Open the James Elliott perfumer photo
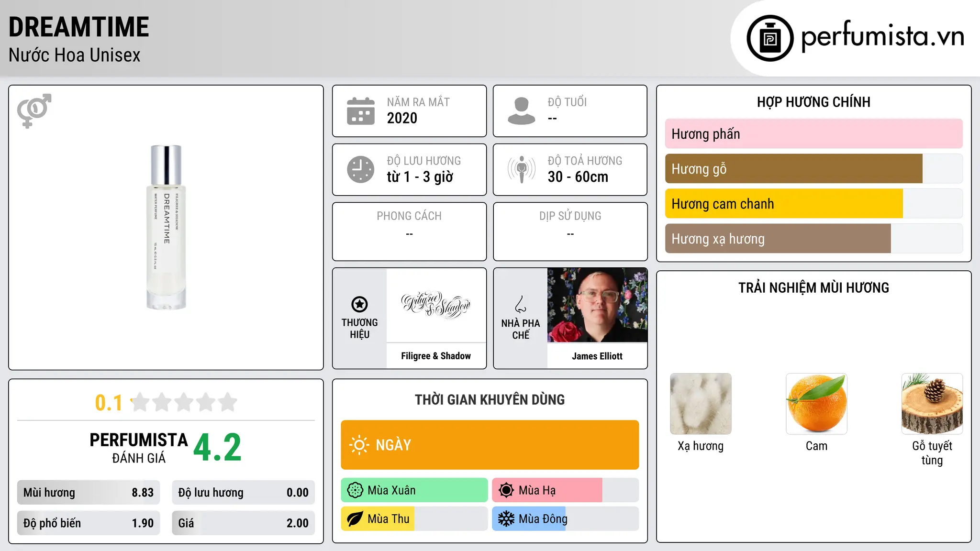 coord(597,305)
